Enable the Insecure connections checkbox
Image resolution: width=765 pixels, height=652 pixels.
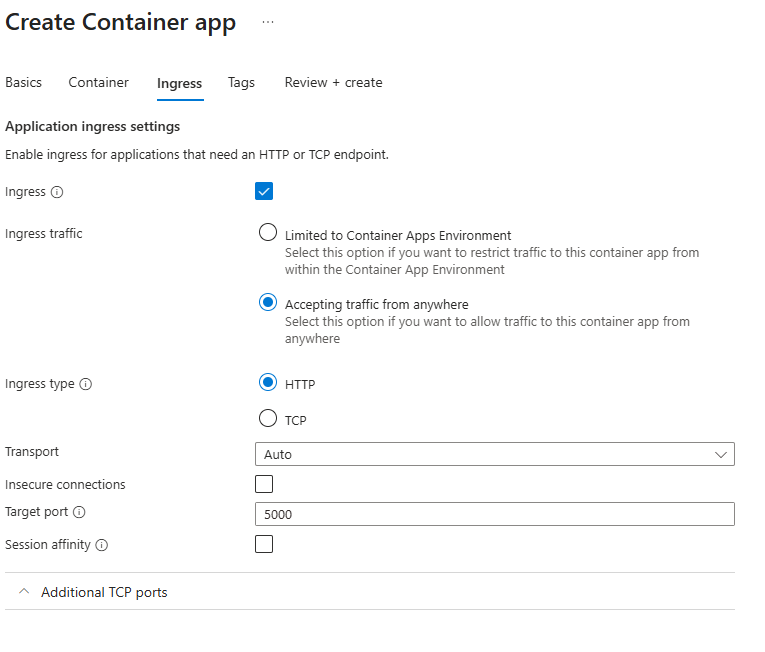point(264,484)
